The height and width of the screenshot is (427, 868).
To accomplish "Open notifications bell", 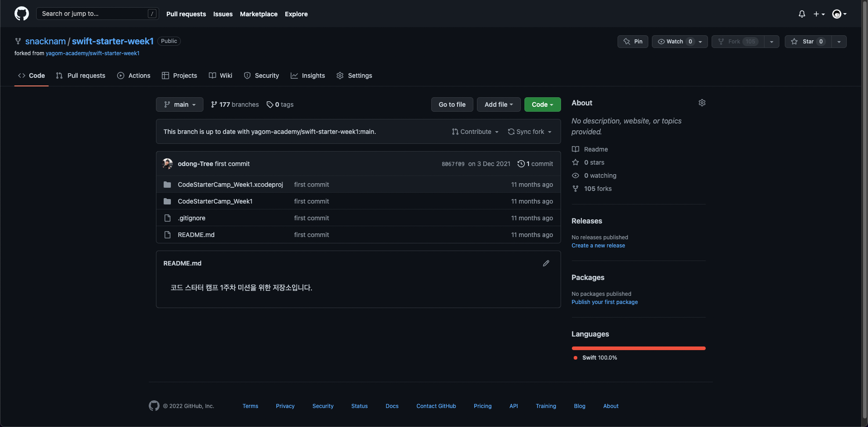I will coord(802,14).
